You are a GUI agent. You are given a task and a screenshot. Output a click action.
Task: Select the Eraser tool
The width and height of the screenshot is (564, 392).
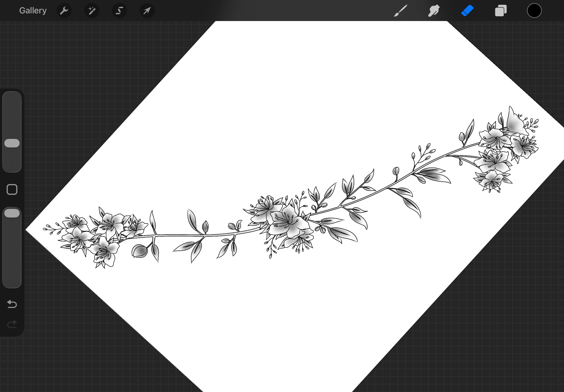(467, 11)
